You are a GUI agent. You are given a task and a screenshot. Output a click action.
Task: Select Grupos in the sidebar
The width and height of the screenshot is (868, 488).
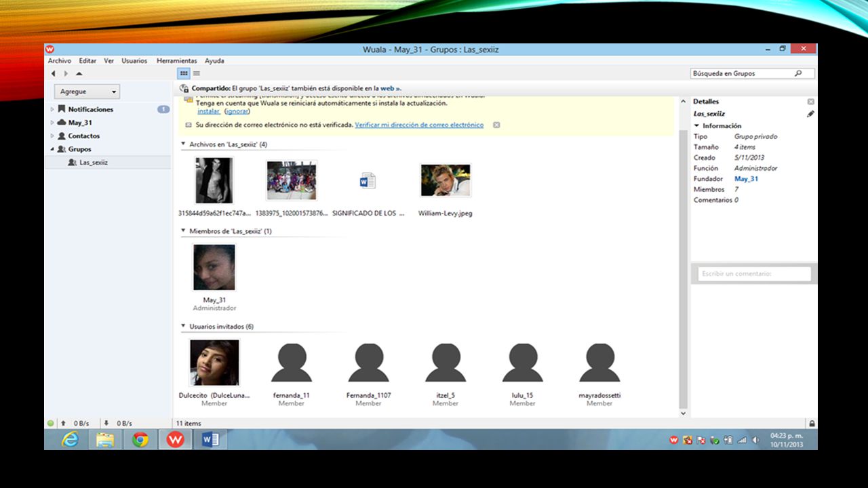[79, 149]
